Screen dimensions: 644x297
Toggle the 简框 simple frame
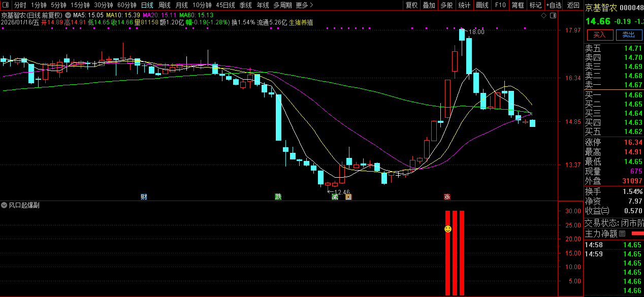pyautogui.click(x=518, y=5)
